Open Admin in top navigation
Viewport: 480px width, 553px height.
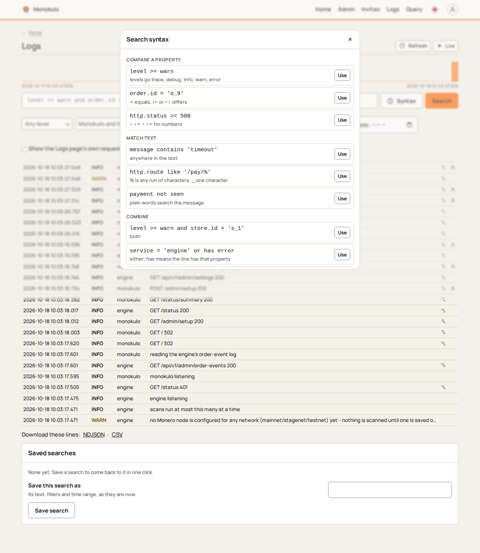(346, 10)
